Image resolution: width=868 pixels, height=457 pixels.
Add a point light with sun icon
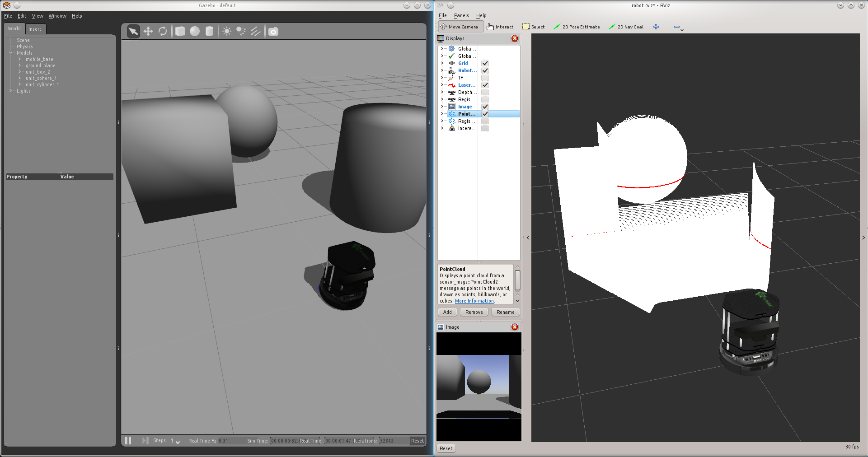pyautogui.click(x=227, y=31)
